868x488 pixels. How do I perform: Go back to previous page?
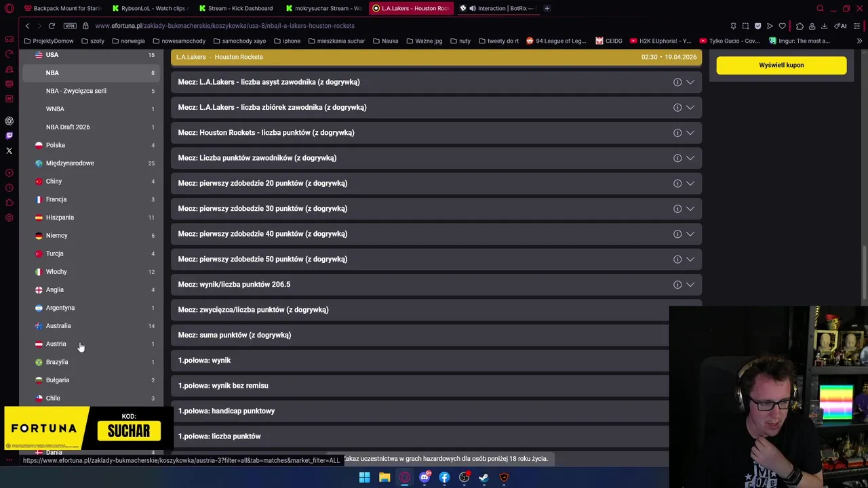pyautogui.click(x=27, y=26)
